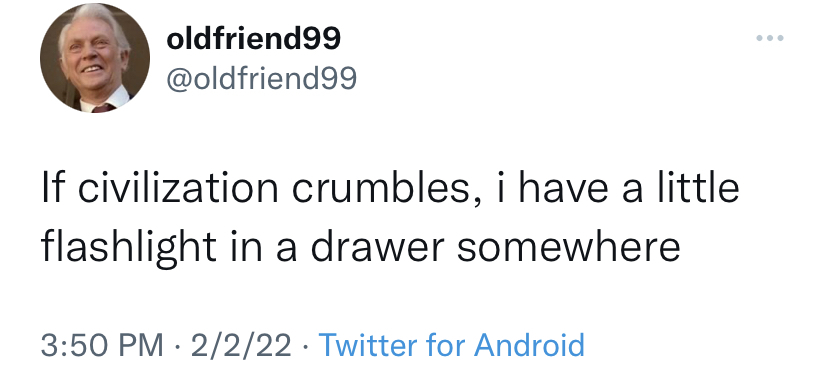Viewport: 828px width, 385px height.
Task: Open oldfriend99's profile picture
Action: click(95, 58)
